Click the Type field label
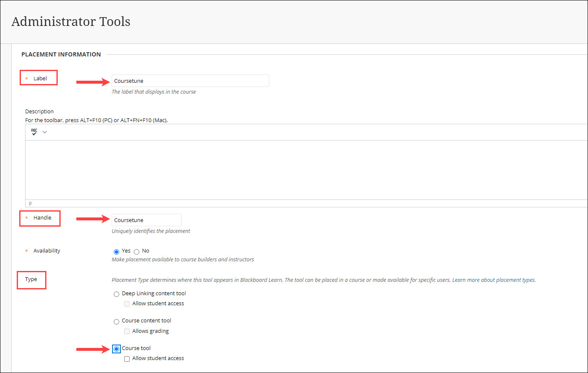Screen dimensions: 588x373 tap(31, 279)
